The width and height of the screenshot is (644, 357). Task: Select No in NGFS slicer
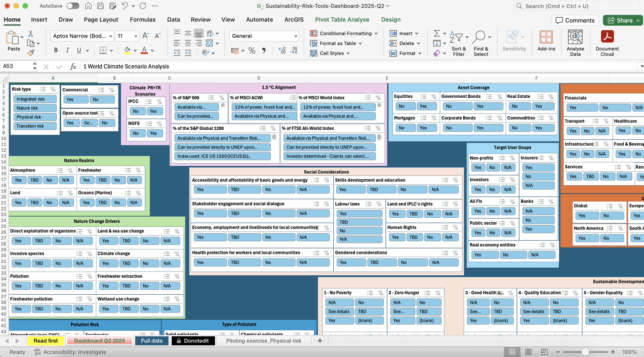[137, 133]
